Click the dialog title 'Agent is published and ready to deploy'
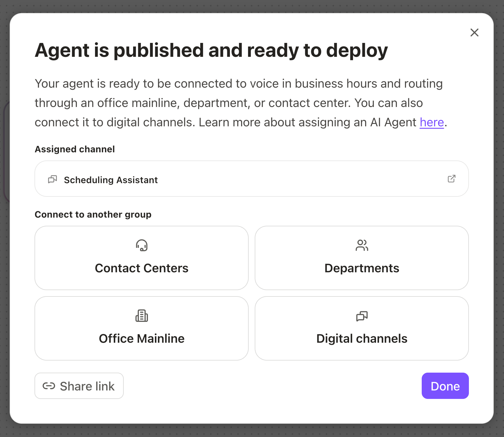This screenshot has width=504, height=437. click(x=211, y=50)
